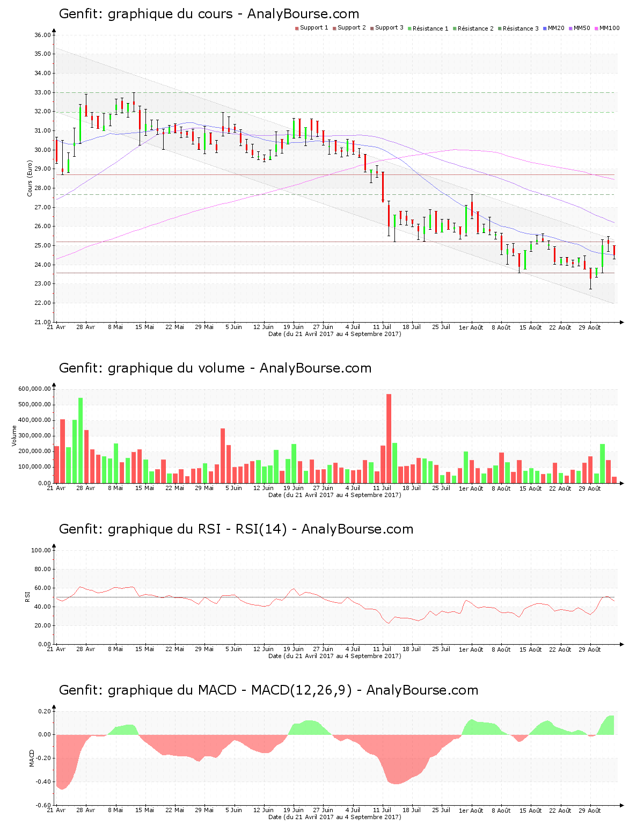This screenshot has width=644, height=832.
Task: Click the 100.00 tick on RSI axis
Action: click(x=41, y=550)
